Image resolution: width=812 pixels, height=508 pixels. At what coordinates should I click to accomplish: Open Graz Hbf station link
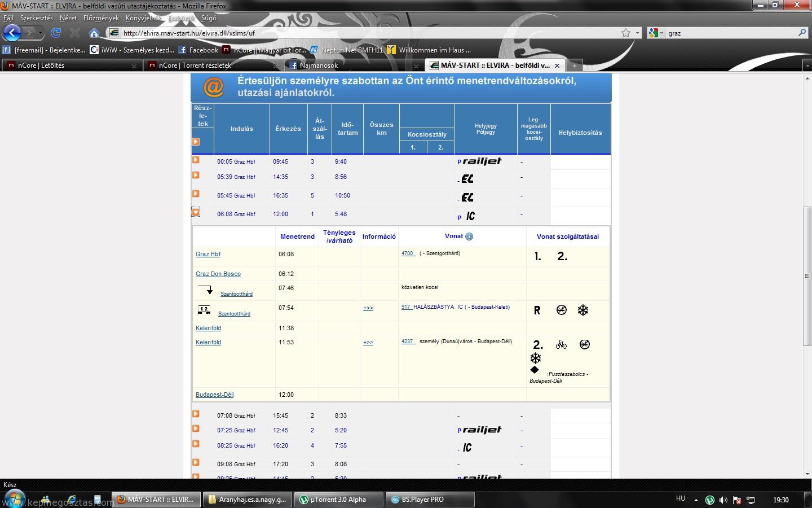click(x=208, y=254)
